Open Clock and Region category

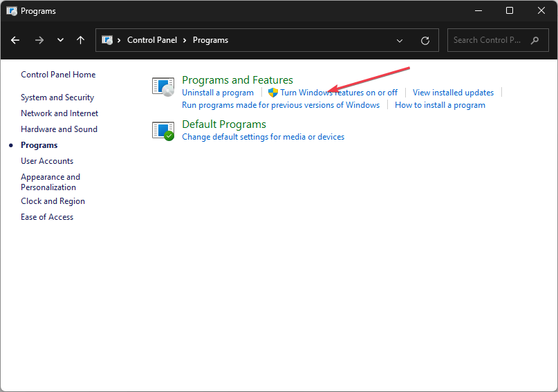click(x=53, y=201)
